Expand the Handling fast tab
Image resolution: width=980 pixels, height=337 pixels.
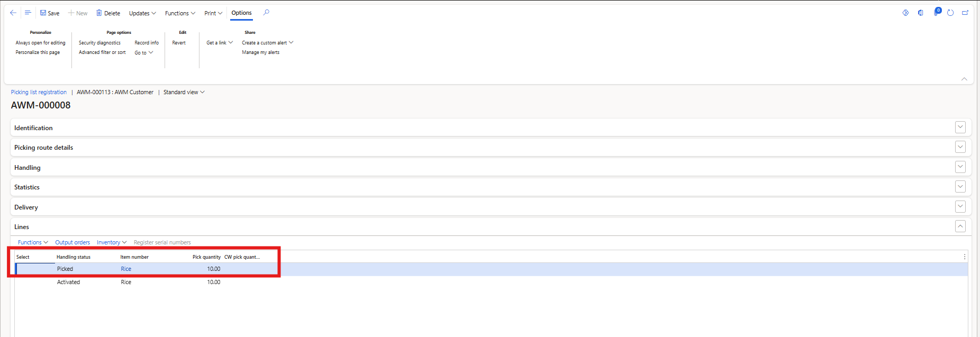tap(960, 167)
